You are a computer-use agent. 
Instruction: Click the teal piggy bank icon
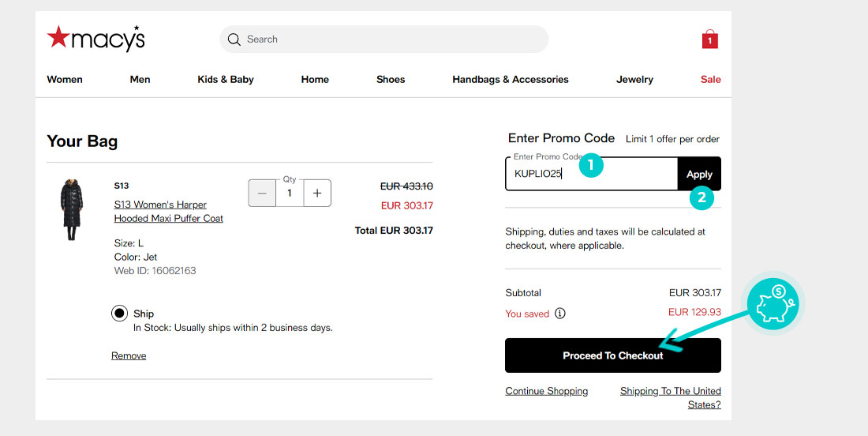click(773, 303)
